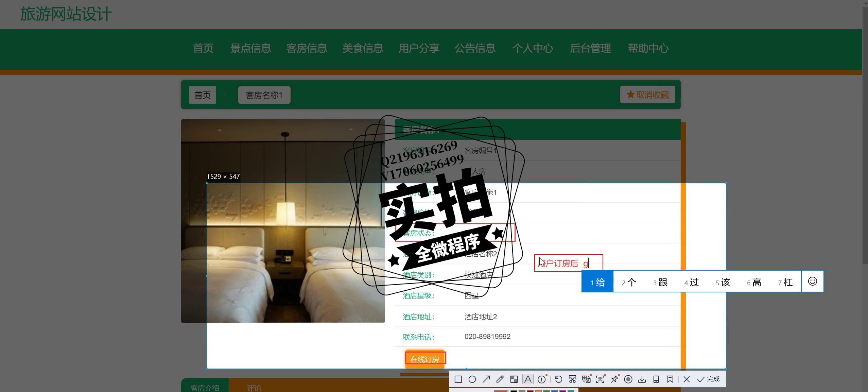Image resolution: width=868 pixels, height=392 pixels.
Task: Pick the green color swatch
Action: click(x=546, y=391)
